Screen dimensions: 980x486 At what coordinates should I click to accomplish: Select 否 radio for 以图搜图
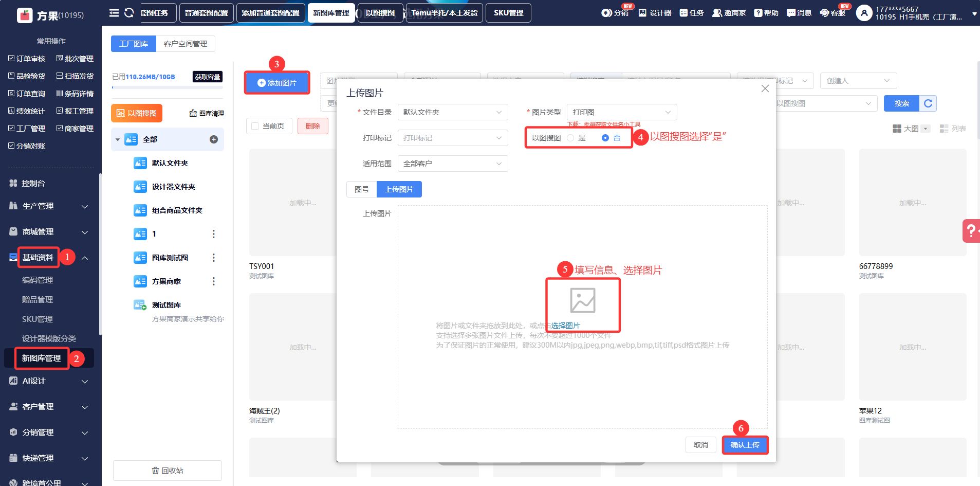[605, 138]
